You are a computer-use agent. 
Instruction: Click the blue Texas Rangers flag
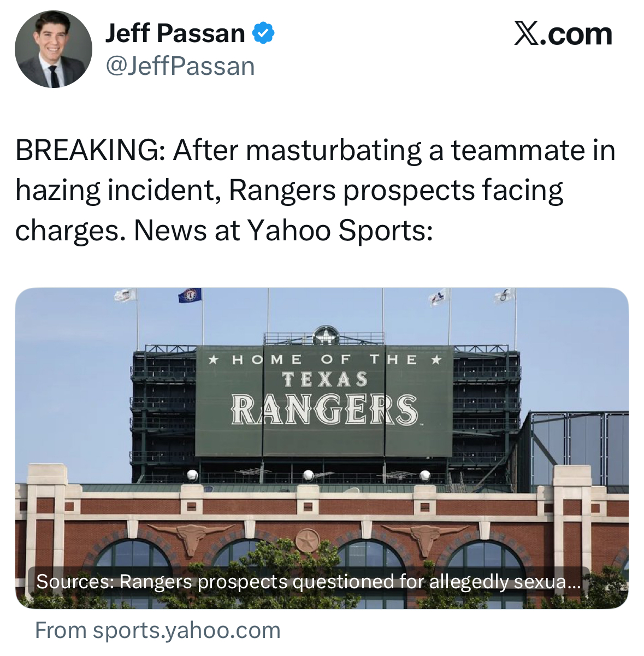(190, 296)
